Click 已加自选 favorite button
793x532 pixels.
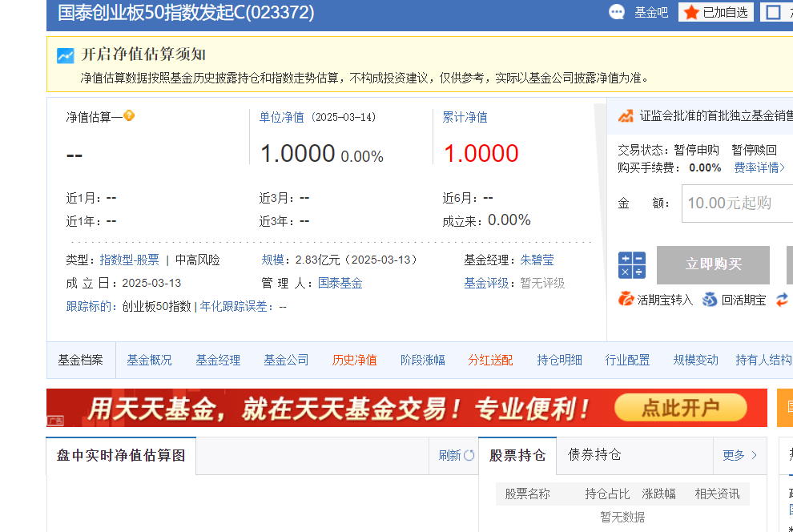pyautogui.click(x=715, y=12)
